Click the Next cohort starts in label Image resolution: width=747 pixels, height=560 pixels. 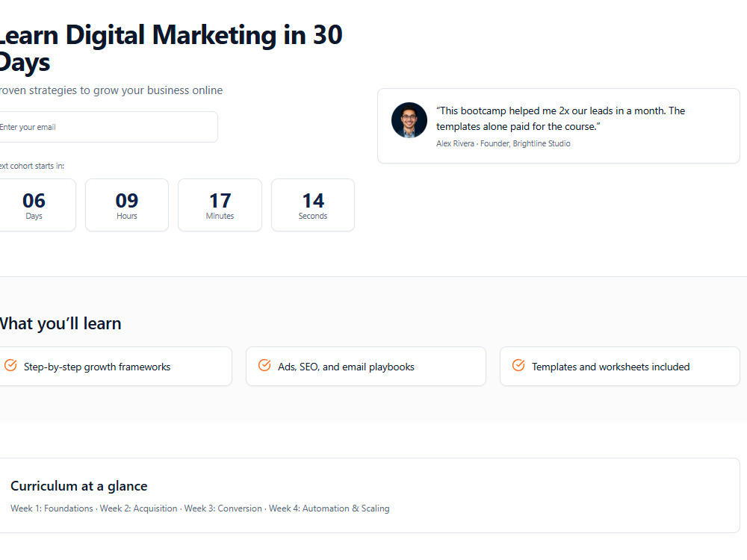31,167
